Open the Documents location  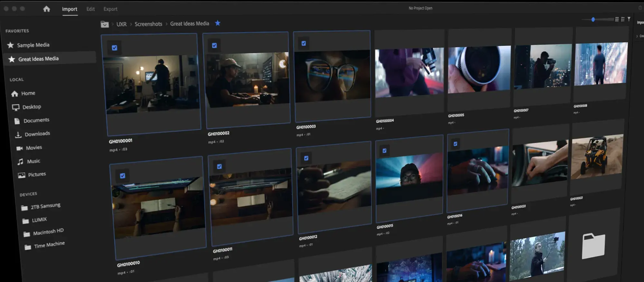click(x=32, y=120)
